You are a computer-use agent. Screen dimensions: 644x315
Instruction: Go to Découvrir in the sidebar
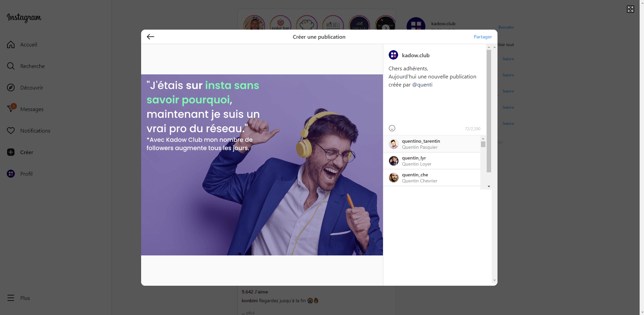point(25,87)
